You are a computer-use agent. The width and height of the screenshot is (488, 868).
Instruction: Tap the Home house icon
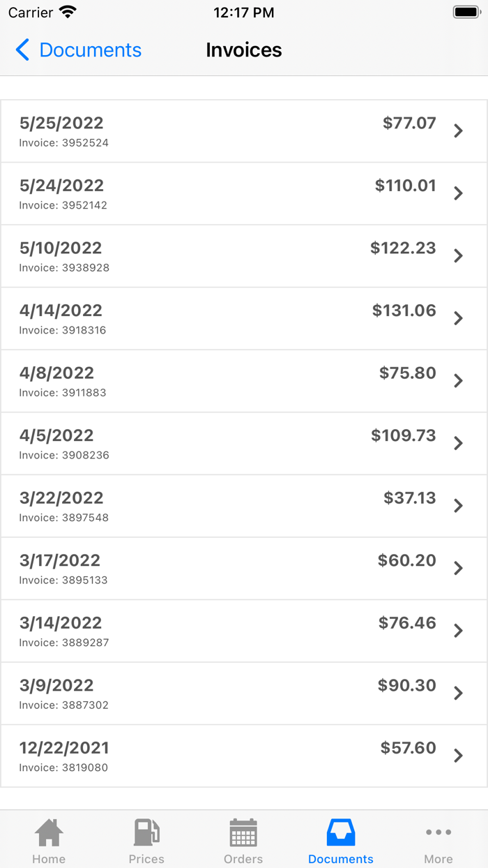pos(49,832)
